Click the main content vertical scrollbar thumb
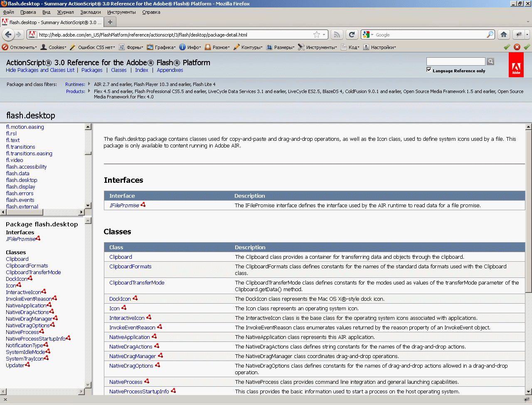Viewport: 532px width, 405px height. click(529, 211)
